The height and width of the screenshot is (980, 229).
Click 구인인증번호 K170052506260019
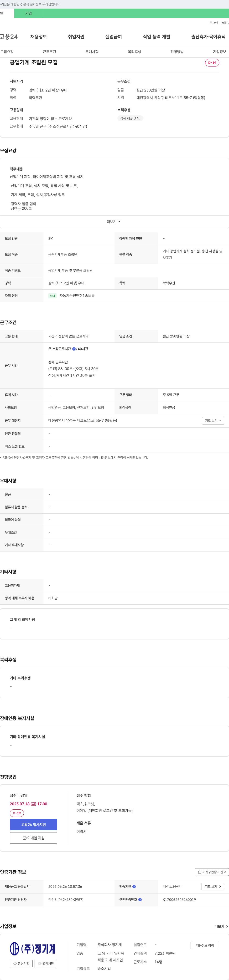click(179, 900)
